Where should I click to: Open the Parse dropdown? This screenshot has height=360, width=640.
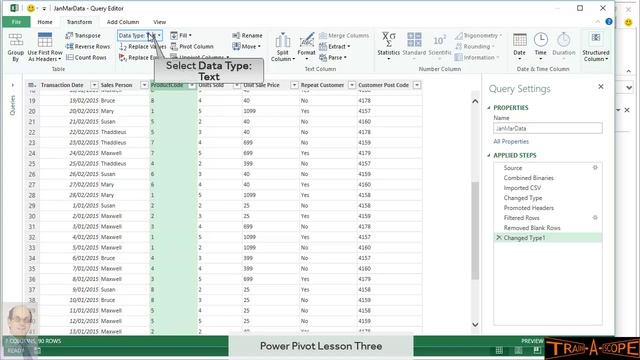point(333,58)
